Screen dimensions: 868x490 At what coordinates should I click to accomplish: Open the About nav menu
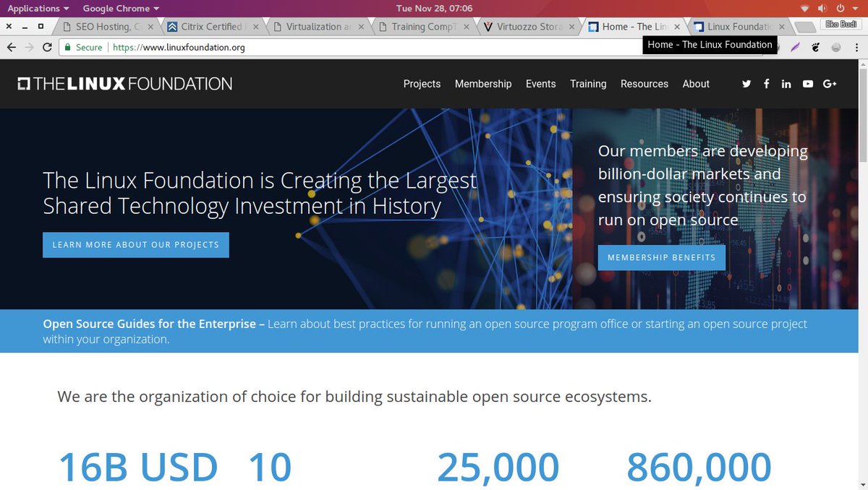pyautogui.click(x=696, y=84)
